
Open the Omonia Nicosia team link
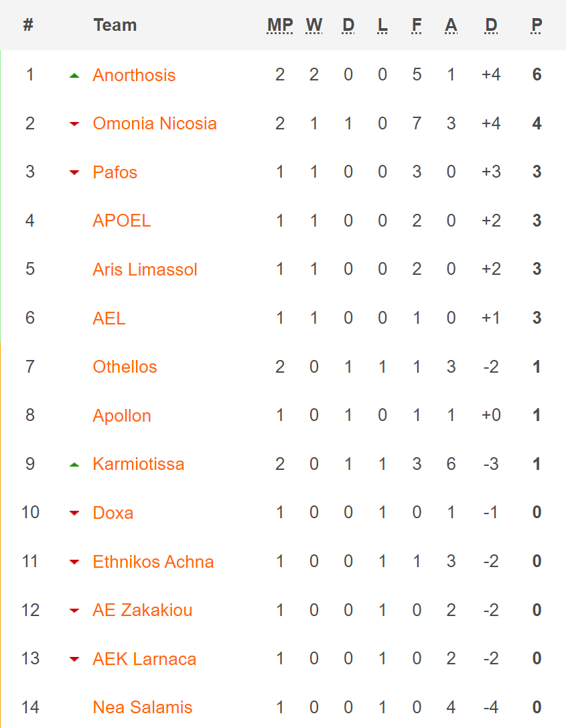click(x=155, y=123)
